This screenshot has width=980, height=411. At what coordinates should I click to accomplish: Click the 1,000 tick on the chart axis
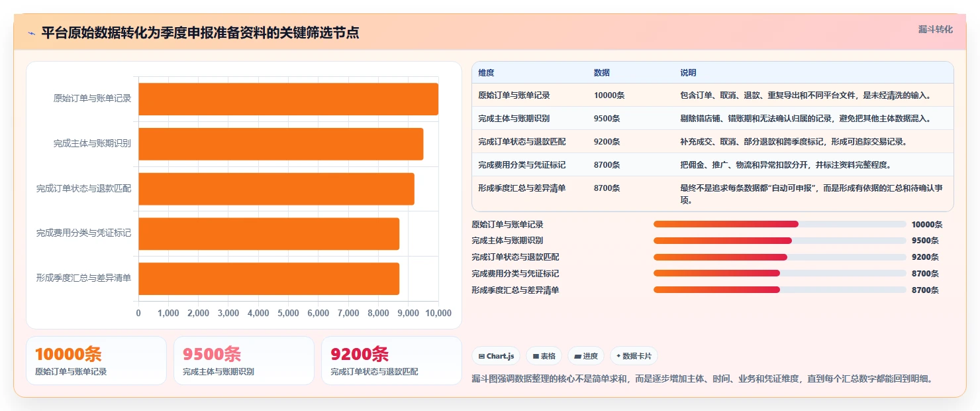tap(168, 314)
